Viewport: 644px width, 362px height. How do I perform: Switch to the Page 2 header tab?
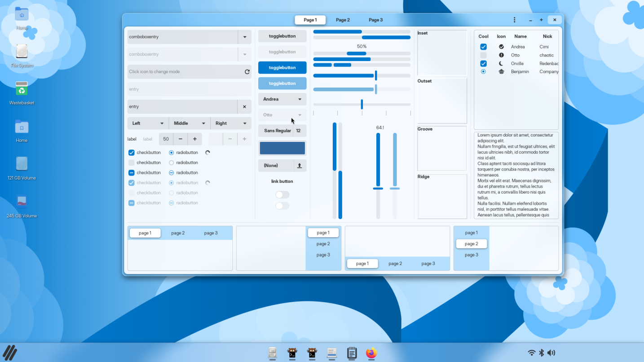343,20
